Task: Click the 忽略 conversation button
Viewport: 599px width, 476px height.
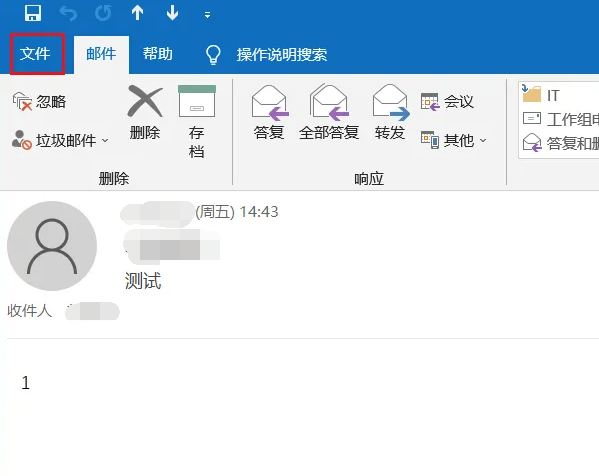Action: pos(39,102)
